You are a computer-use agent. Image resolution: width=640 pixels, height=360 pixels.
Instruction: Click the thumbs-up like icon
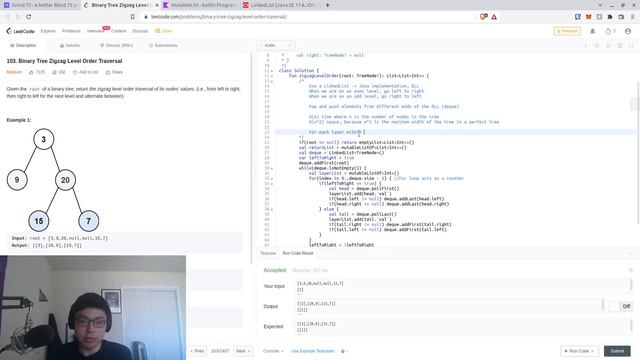point(31,72)
